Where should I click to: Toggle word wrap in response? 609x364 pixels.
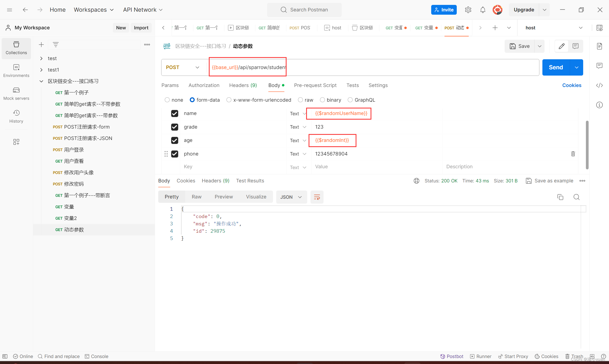point(317,197)
